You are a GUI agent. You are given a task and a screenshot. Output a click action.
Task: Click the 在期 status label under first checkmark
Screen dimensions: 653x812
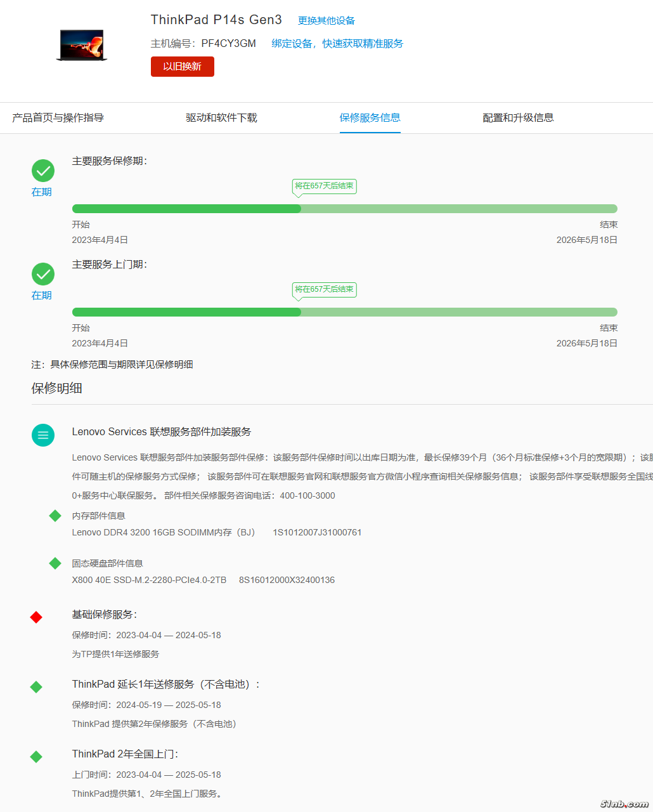[x=42, y=192]
